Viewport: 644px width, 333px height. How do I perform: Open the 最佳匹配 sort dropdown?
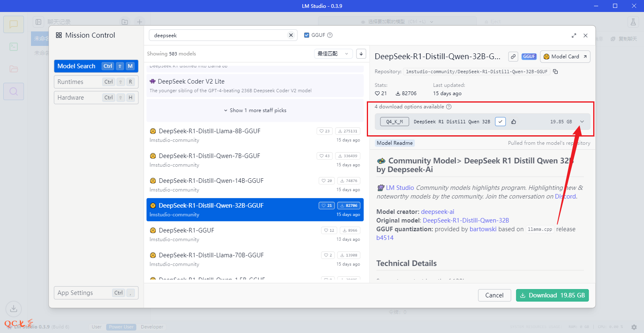[333, 53]
